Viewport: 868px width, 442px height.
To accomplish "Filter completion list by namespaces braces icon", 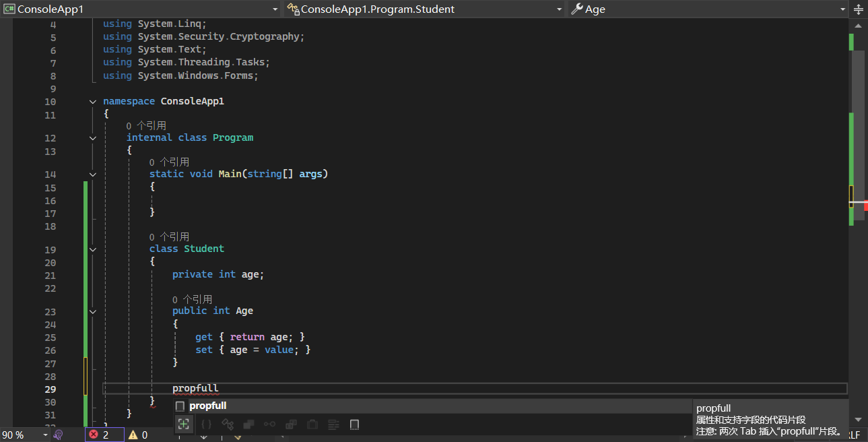I will (207, 424).
